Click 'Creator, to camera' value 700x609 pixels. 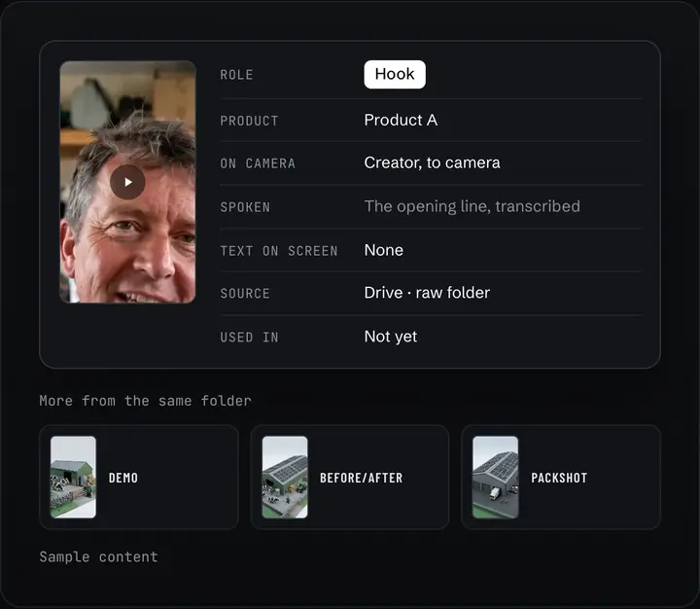432,162
